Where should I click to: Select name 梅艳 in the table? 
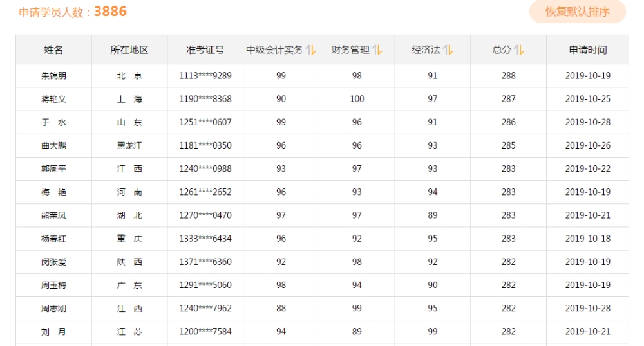click(x=53, y=192)
